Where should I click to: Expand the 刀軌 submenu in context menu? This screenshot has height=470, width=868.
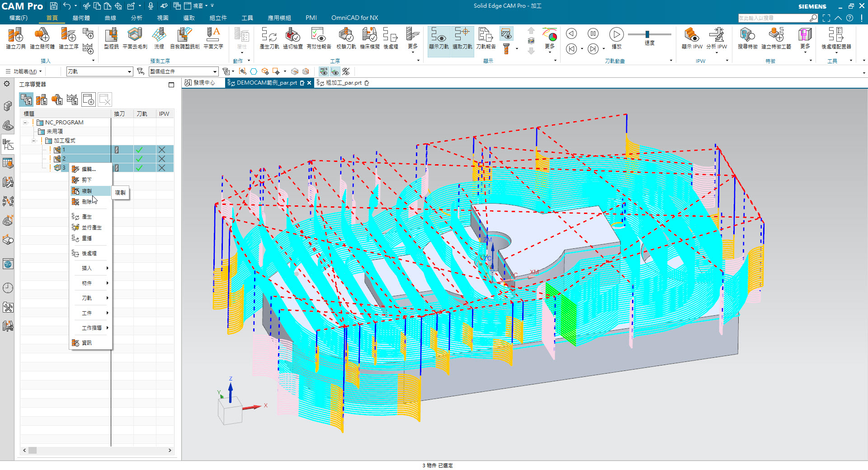point(90,298)
